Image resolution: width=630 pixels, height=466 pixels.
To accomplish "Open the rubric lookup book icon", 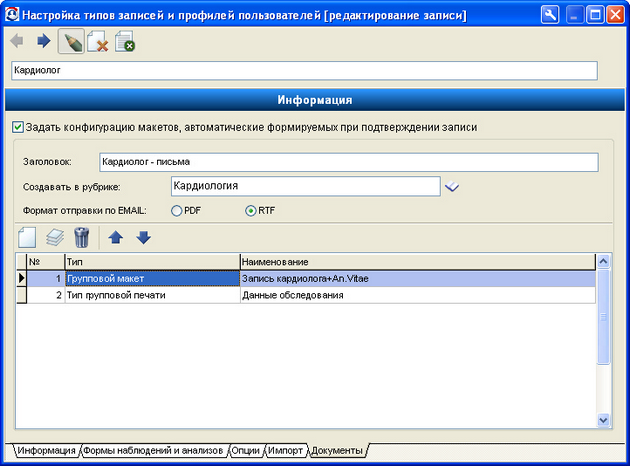I will tap(452, 186).
